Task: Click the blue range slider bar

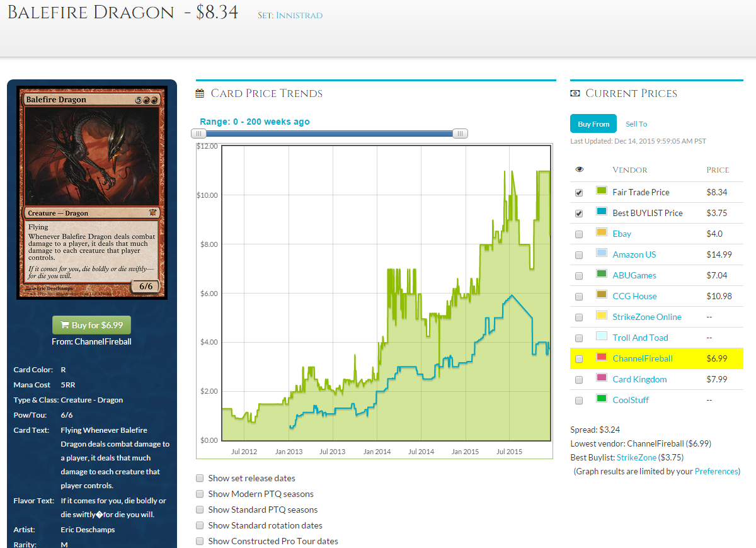Action: pyautogui.click(x=329, y=134)
